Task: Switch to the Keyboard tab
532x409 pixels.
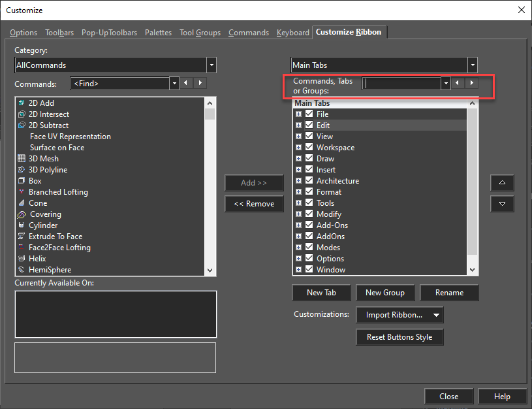Action: [x=292, y=33]
